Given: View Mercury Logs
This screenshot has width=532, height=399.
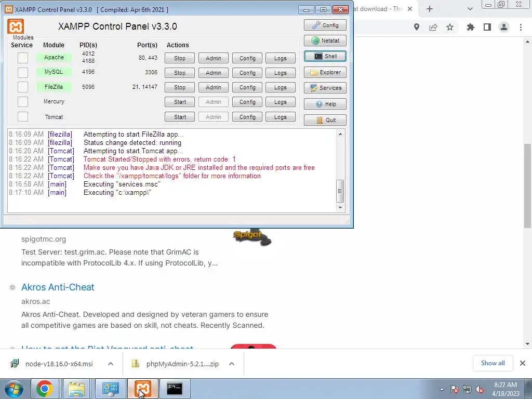Looking at the screenshot, I should coord(281,102).
